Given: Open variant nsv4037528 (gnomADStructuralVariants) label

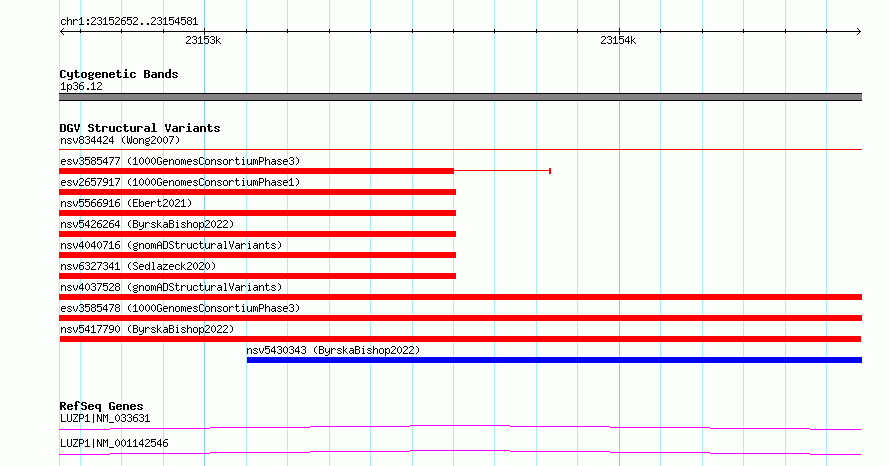Looking at the screenshot, I should [171, 287].
